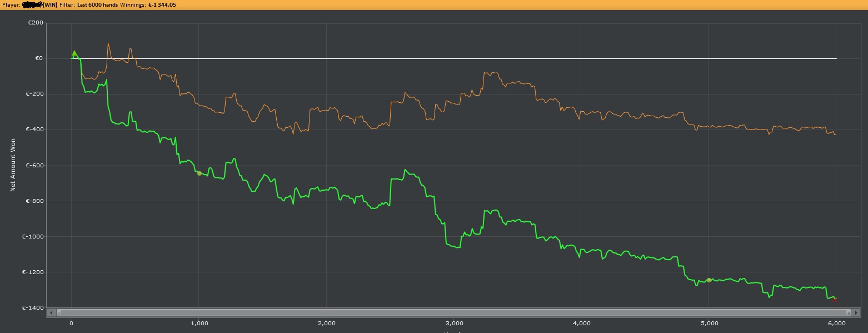Click the 6,000 x-axis label
Screen dimensions: 868x333
tap(836, 323)
